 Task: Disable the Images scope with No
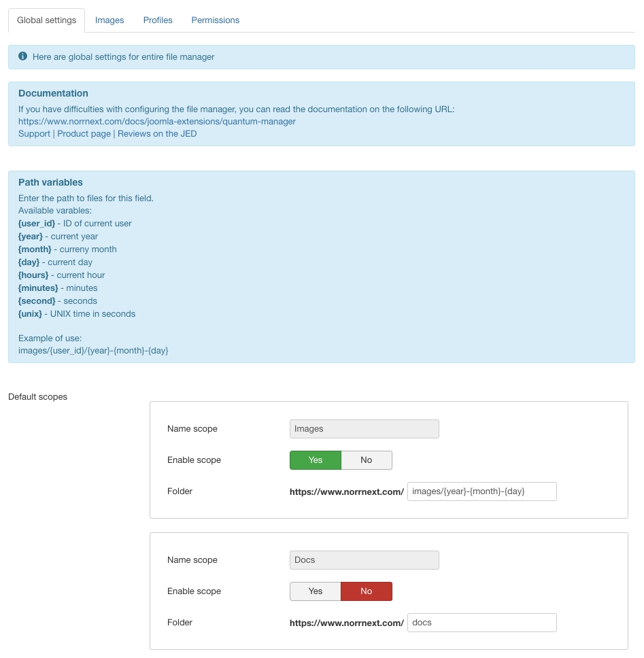pos(367,460)
